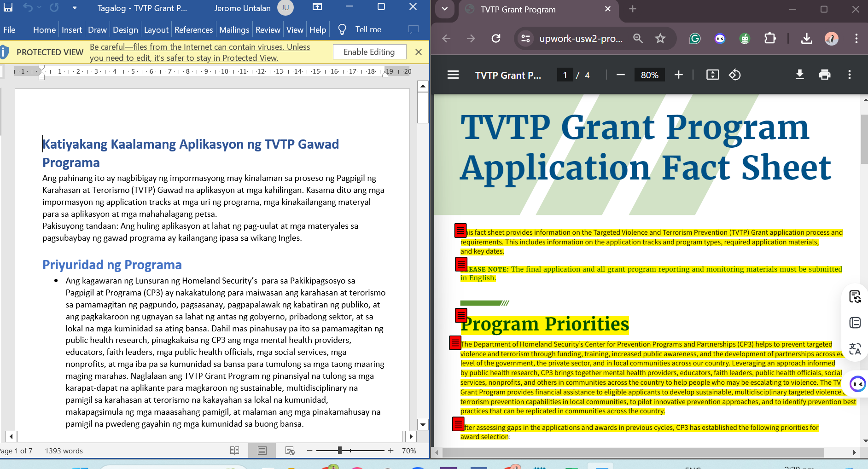Image resolution: width=868 pixels, height=469 pixels.
Task: Click the Save icon in Word title bar
Action: click(x=8, y=7)
